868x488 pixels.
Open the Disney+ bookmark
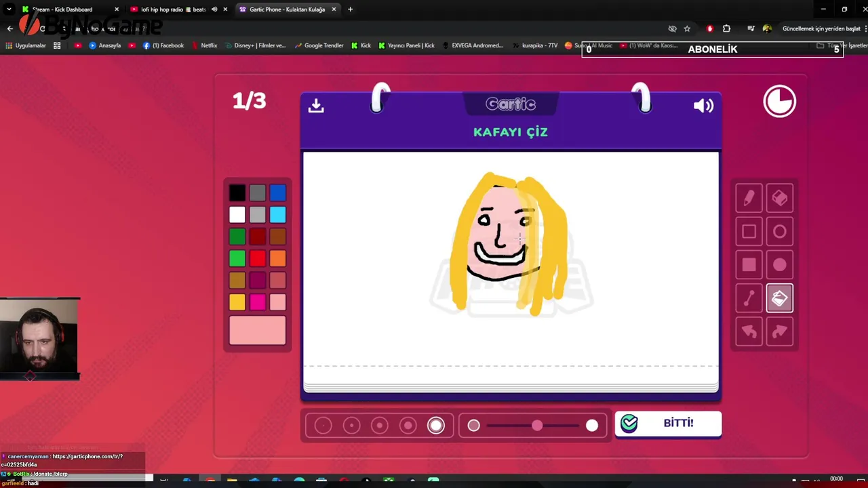255,45
